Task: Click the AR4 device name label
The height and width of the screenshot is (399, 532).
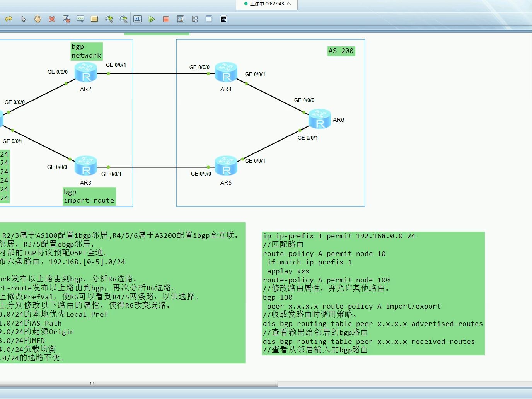Action: click(x=226, y=89)
